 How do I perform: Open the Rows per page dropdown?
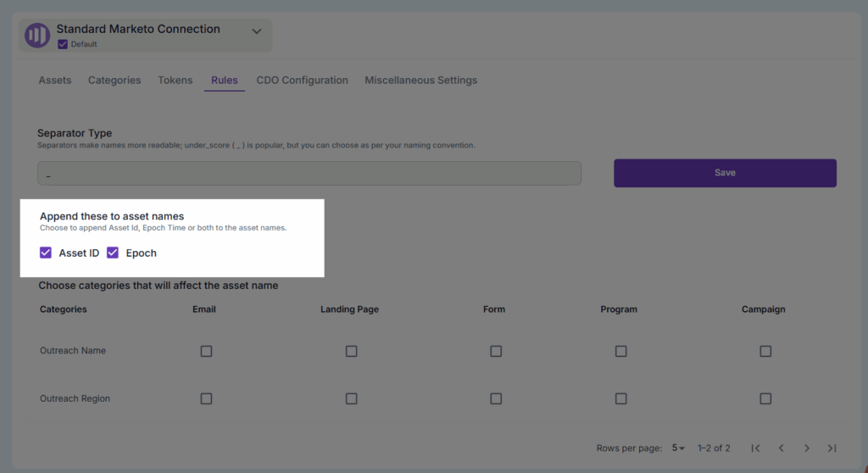click(x=678, y=448)
